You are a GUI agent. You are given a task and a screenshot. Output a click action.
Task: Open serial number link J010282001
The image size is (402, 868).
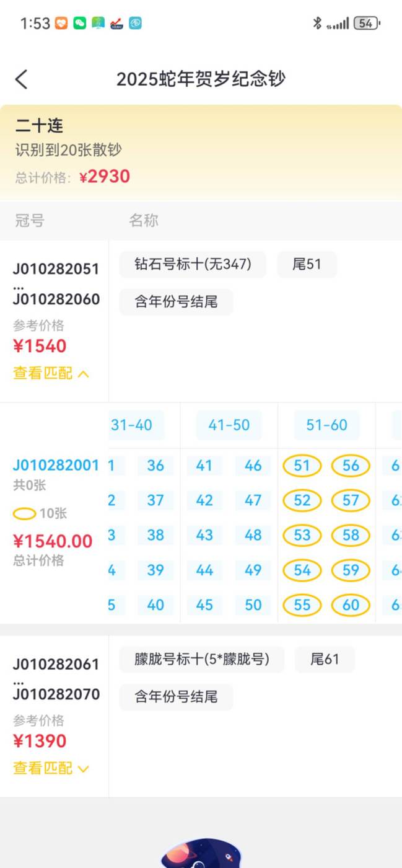[56, 465]
